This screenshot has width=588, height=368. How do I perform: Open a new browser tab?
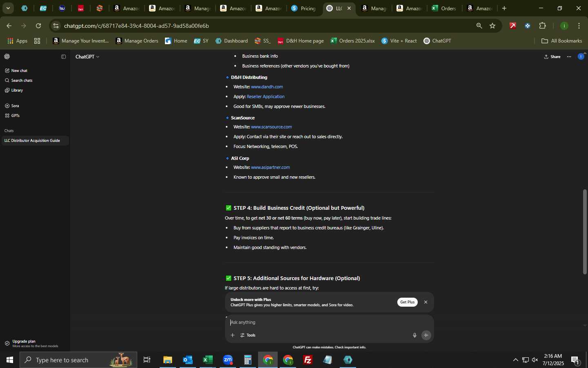coord(504,8)
